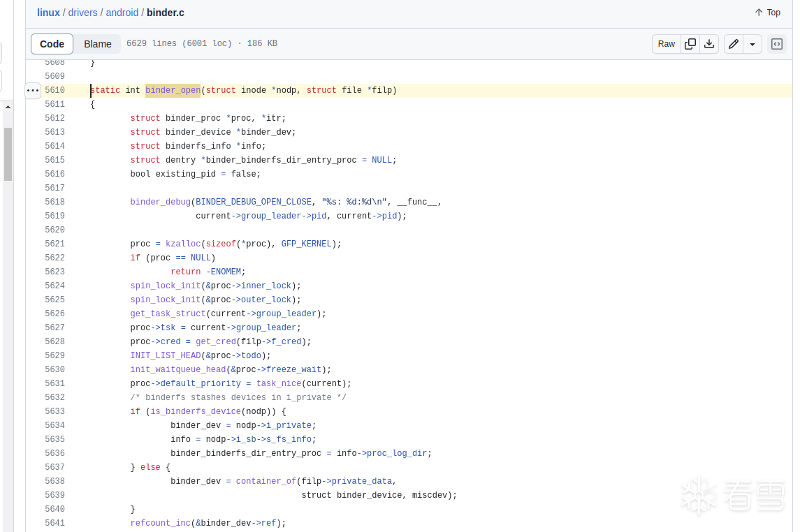Select line number 5621
This screenshot has height=532, width=800.
point(54,244)
